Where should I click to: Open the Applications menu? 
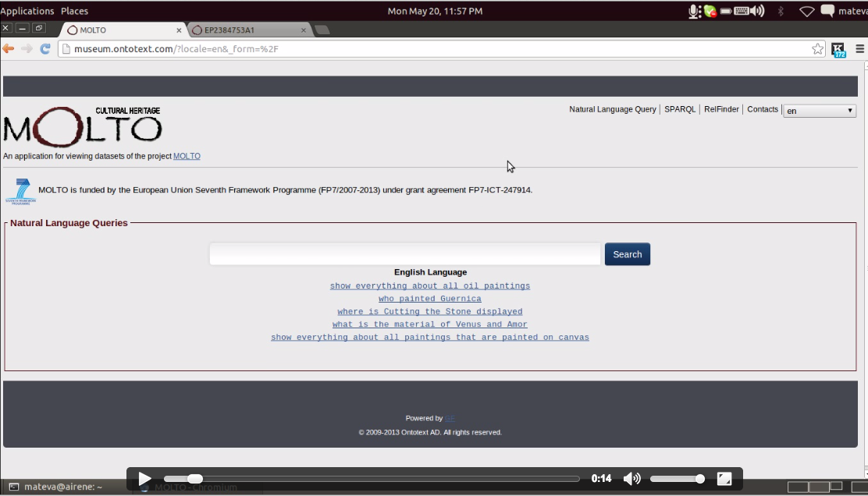click(x=27, y=11)
